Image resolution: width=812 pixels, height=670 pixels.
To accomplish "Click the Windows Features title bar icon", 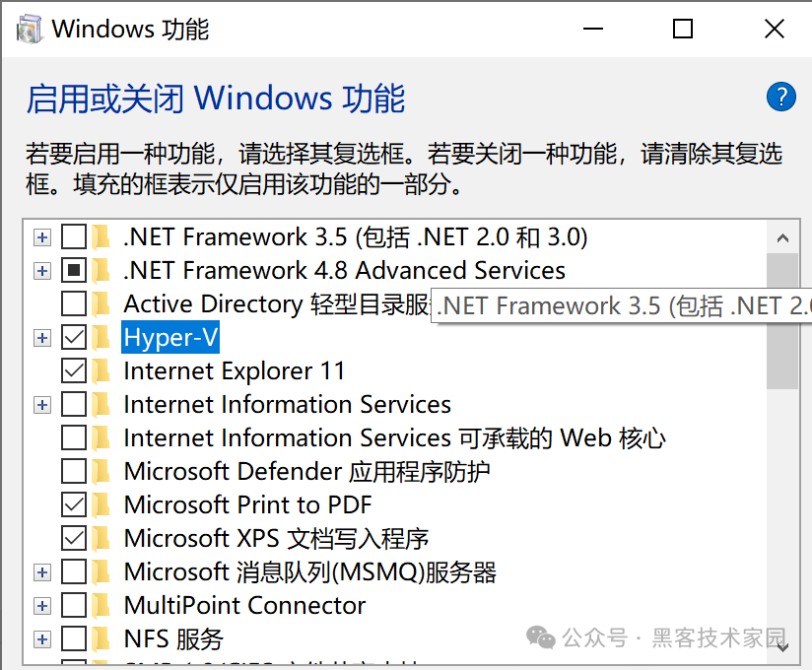I will (30, 29).
